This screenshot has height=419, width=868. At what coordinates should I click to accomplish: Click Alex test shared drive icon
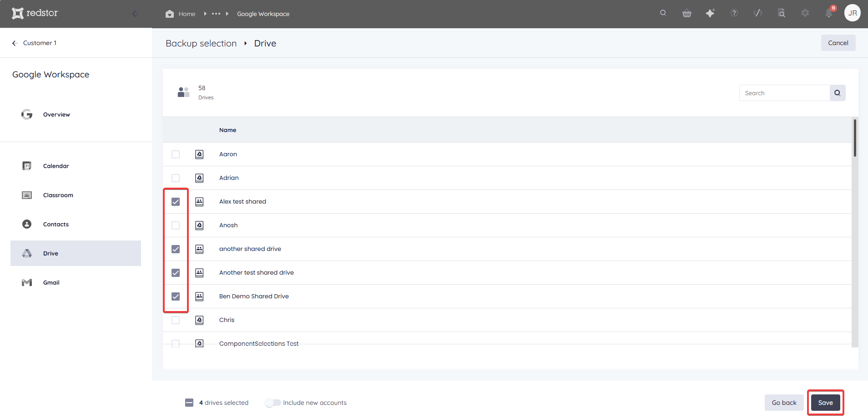click(x=199, y=202)
